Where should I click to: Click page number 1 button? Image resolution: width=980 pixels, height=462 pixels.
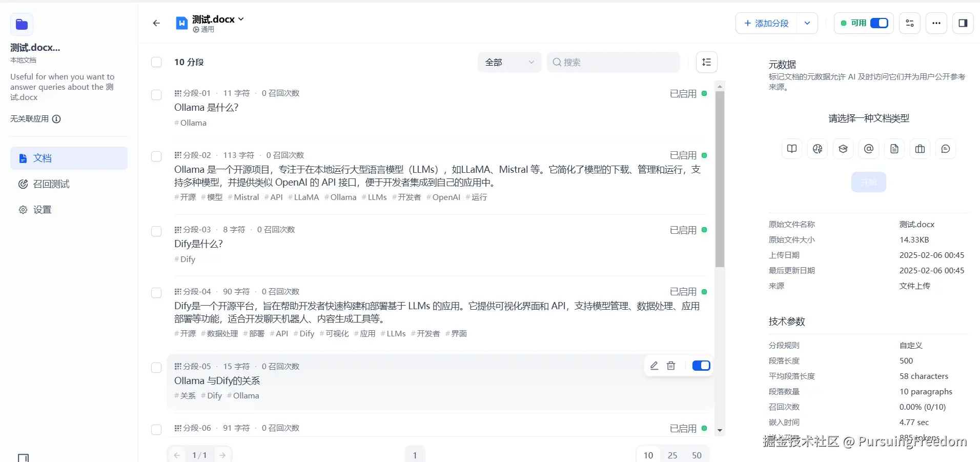415,455
